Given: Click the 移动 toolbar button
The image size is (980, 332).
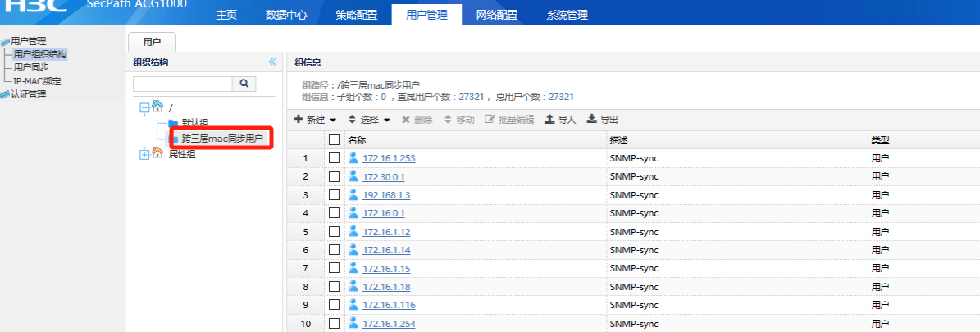Looking at the screenshot, I should coord(458,120).
